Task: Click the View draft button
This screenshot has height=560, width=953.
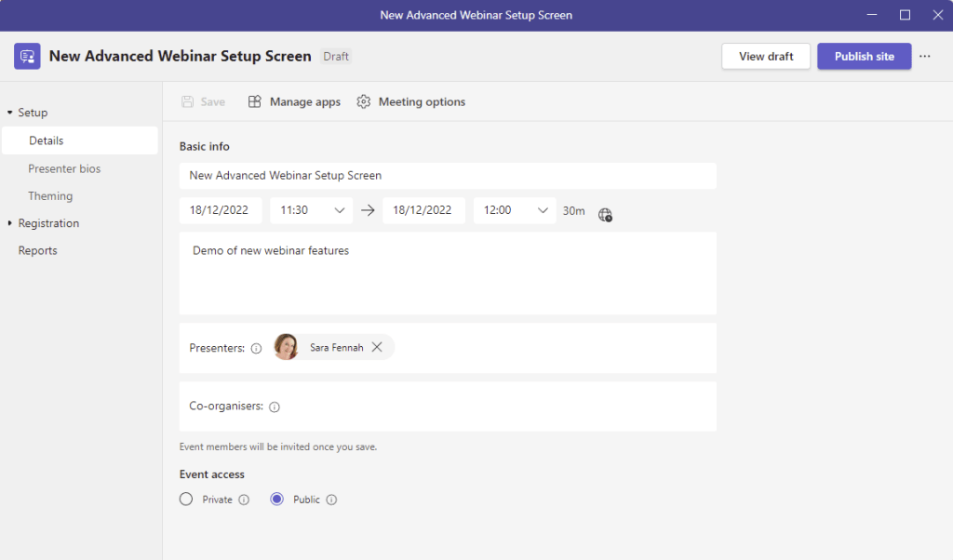Action: tap(765, 56)
